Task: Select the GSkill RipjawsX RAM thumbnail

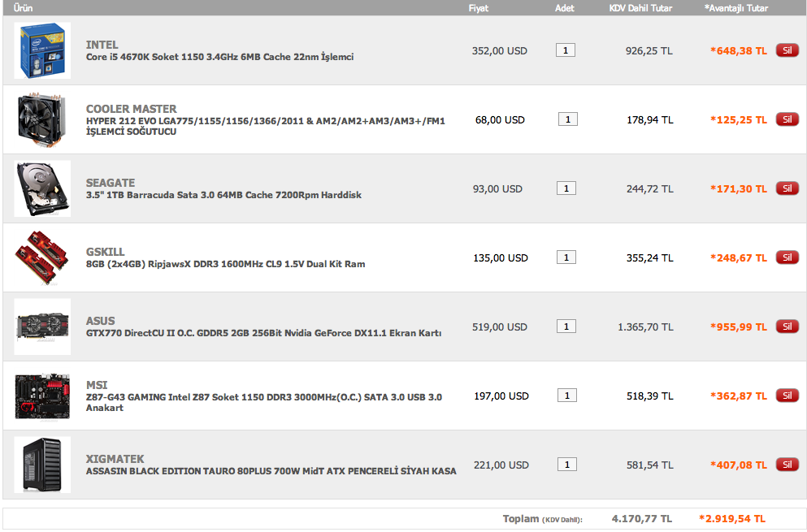Action: coord(42,257)
